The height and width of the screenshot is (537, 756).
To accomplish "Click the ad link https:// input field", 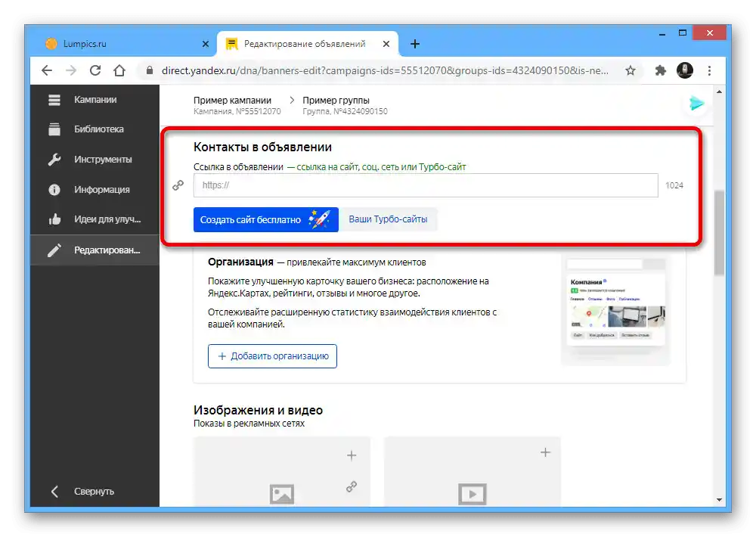I will [x=425, y=185].
